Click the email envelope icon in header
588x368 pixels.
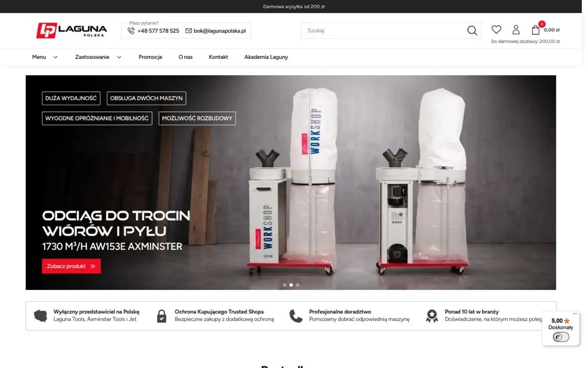pos(189,30)
